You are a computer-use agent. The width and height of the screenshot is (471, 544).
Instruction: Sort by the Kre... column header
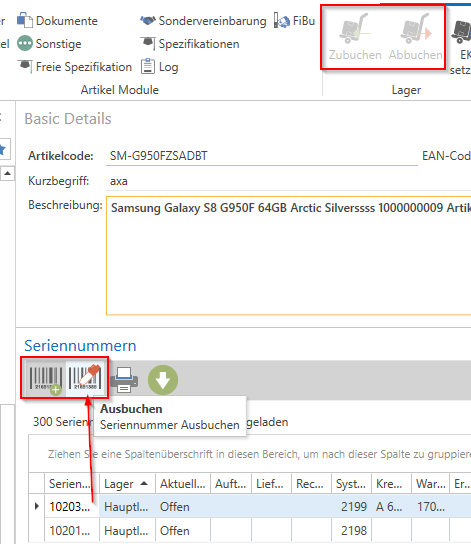pos(391,484)
